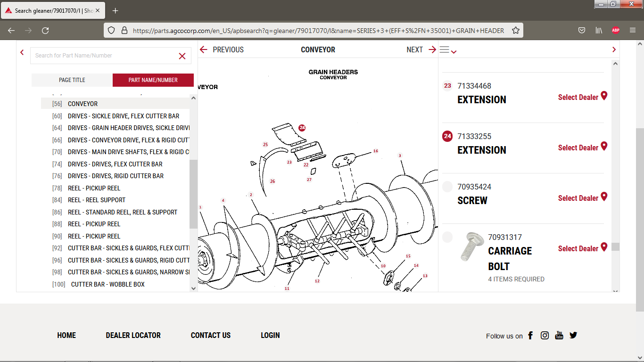Open the Twitter icon link
The image size is (644, 362).
pyautogui.click(x=573, y=335)
